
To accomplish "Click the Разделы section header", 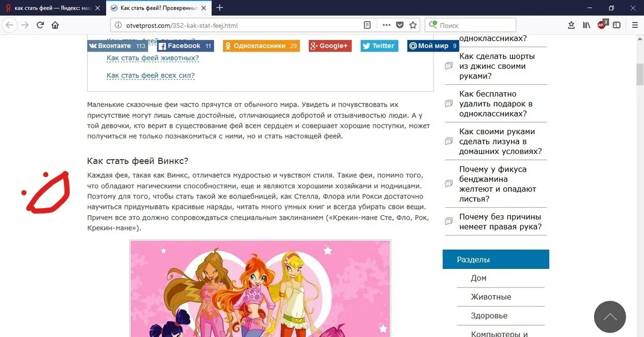I will coord(496,259).
